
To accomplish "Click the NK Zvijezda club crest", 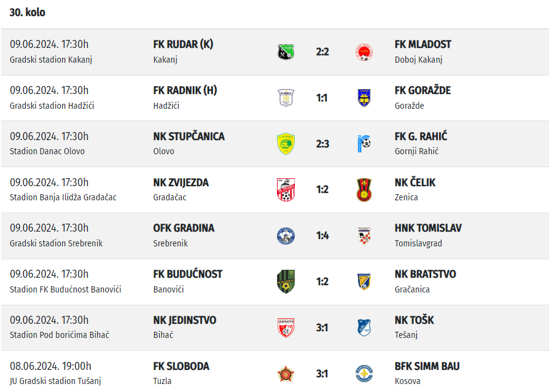I will click(x=286, y=190).
